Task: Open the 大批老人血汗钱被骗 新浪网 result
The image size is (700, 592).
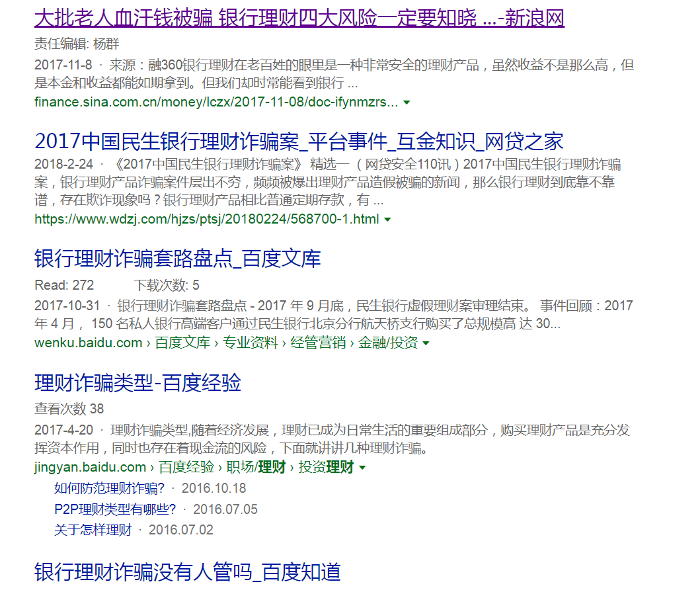Action: [x=299, y=19]
